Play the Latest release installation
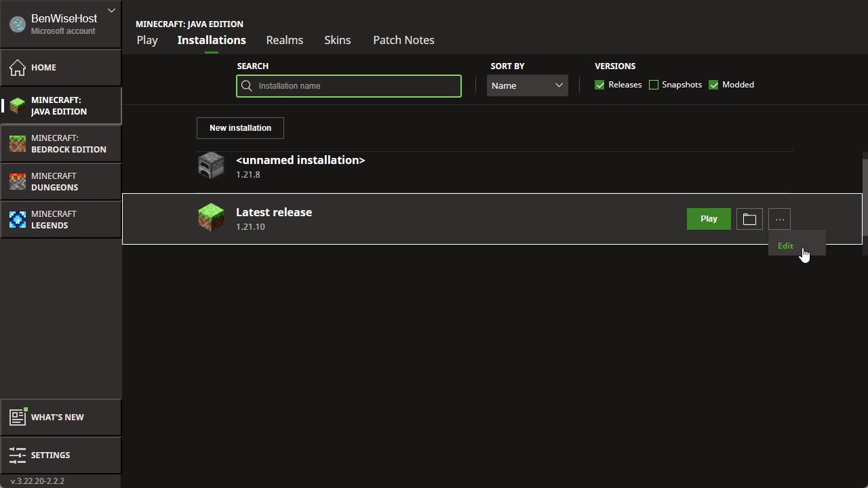Screen dimensions: 868x488 pos(709,219)
